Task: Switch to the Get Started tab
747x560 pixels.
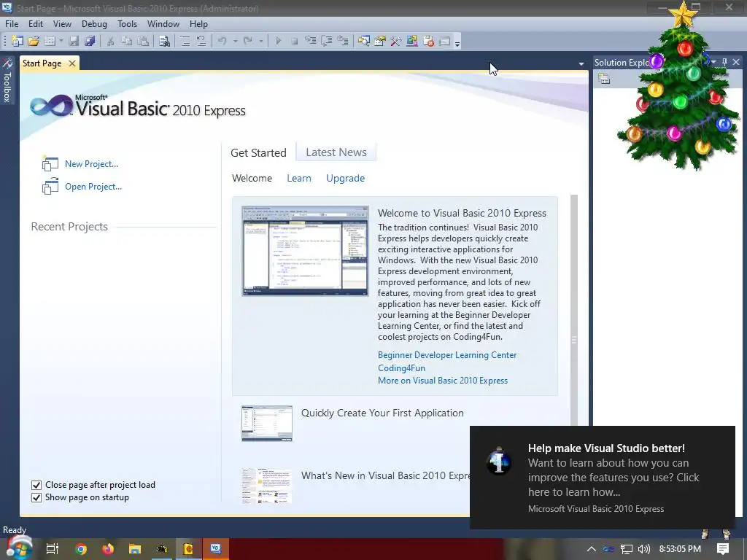Action: [x=259, y=153]
